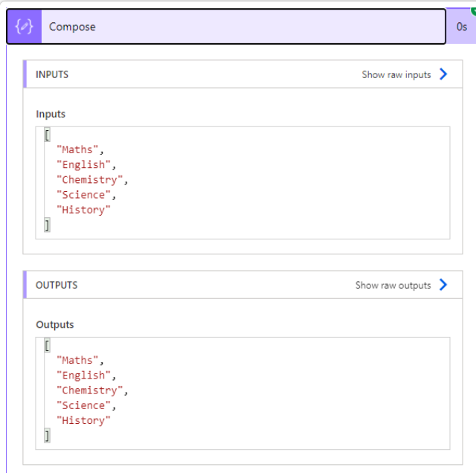Select "Science" value in Outputs box
The height and width of the screenshot is (473, 476).
83,405
